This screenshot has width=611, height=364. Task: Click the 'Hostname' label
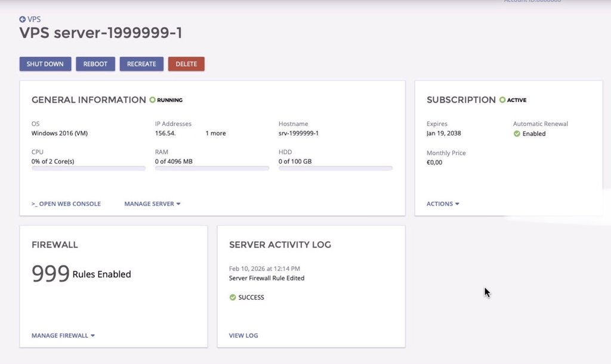coord(294,124)
